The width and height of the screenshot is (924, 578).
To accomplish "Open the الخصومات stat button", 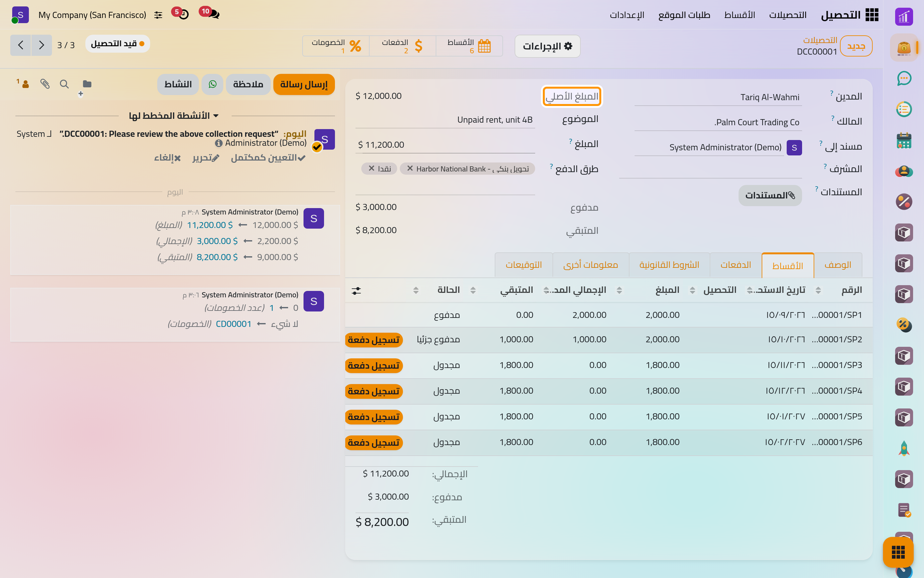I will tap(336, 46).
